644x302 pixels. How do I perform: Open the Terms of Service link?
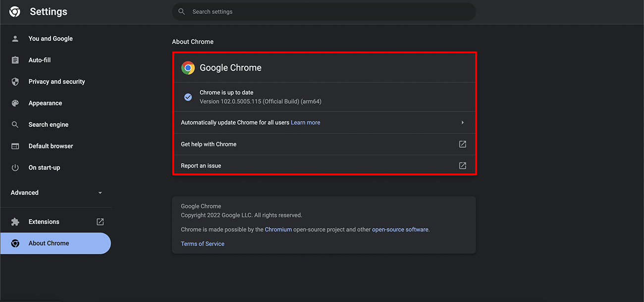(x=203, y=244)
